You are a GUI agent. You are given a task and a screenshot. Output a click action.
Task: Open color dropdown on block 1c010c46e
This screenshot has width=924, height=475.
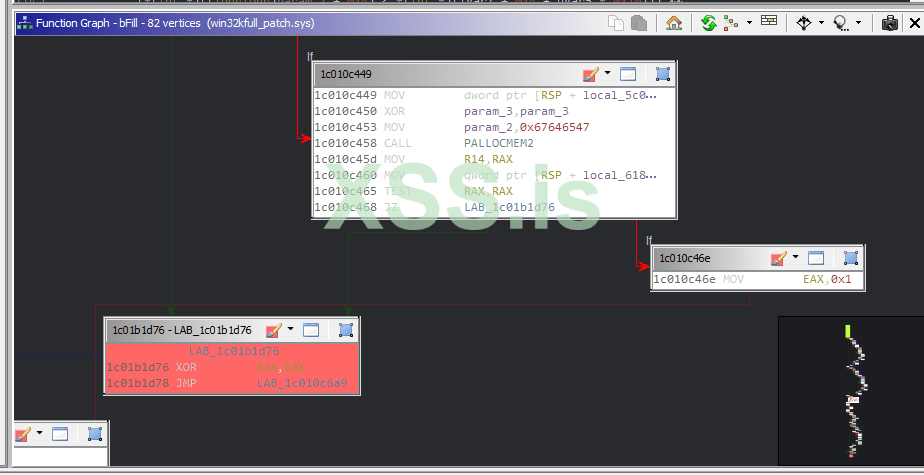coord(796,258)
